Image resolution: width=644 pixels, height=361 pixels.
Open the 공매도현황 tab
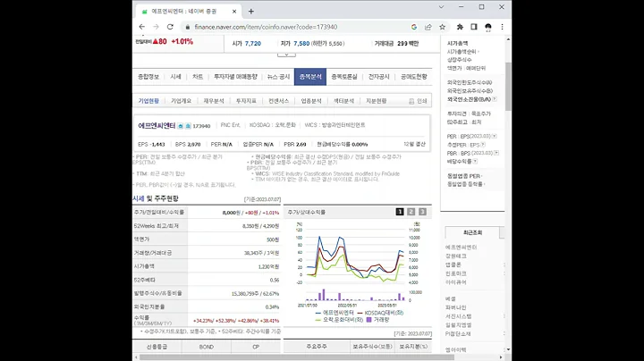pyautogui.click(x=413, y=77)
